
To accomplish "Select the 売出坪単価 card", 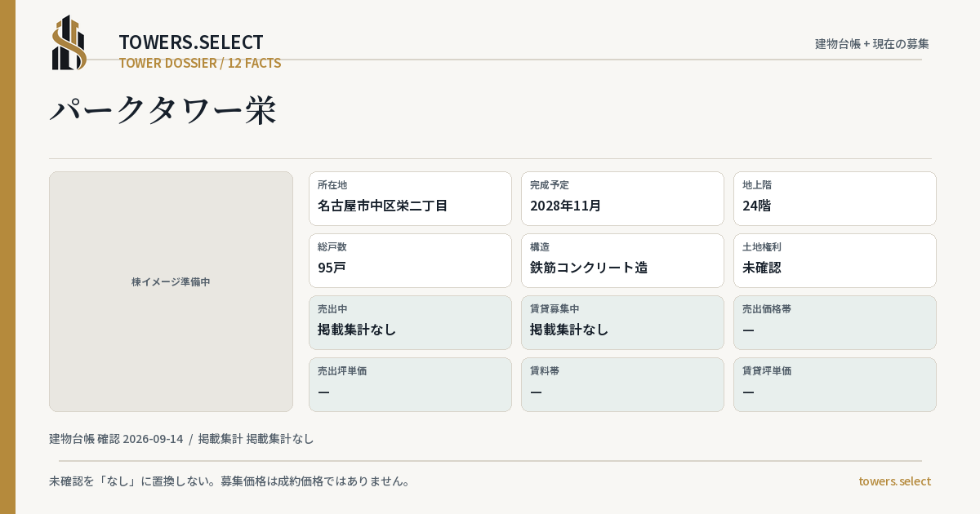I will coord(410,384).
